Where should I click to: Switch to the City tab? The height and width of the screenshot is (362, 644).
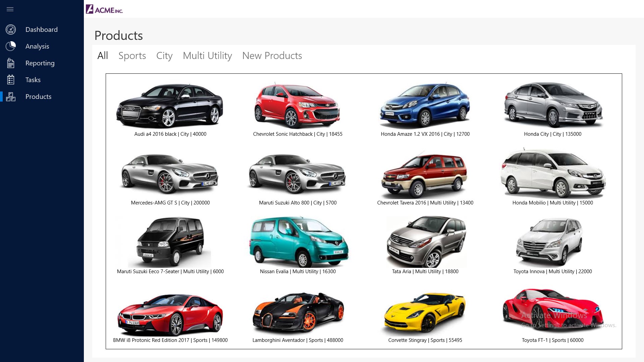164,56
